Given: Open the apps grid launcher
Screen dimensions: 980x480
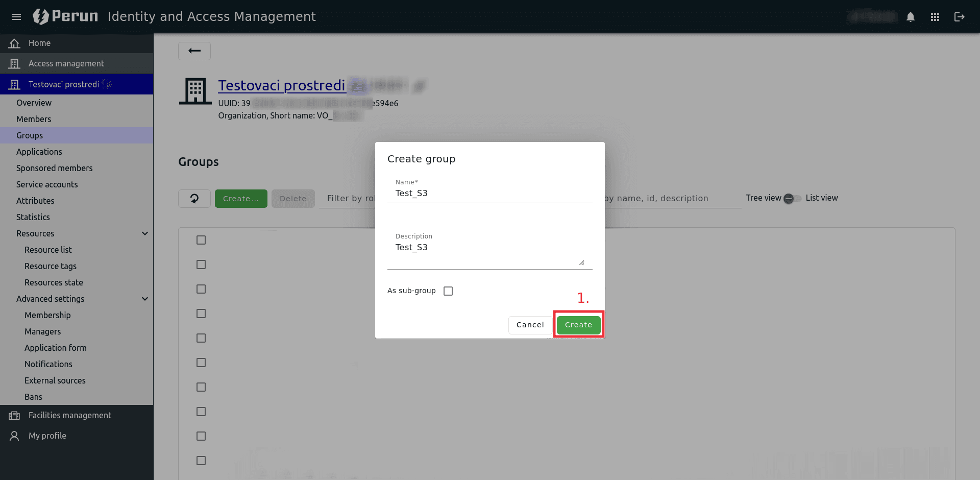Looking at the screenshot, I should point(935,17).
